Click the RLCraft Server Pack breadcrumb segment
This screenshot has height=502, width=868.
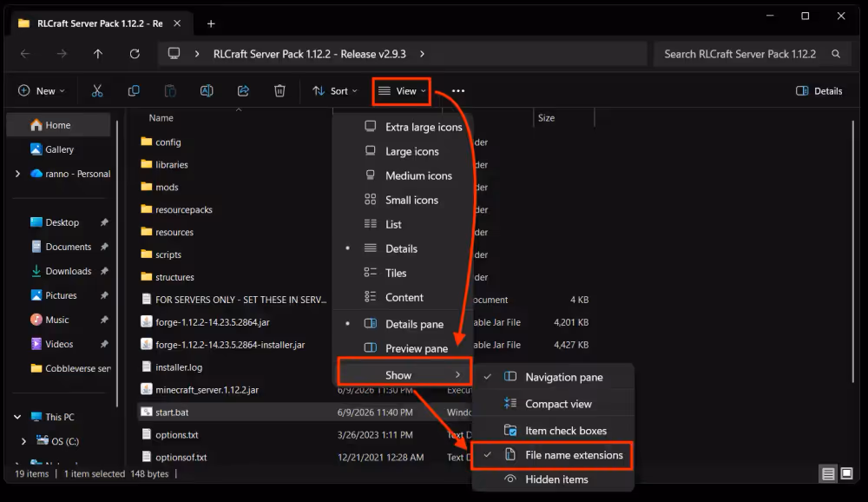pyautogui.click(x=310, y=54)
